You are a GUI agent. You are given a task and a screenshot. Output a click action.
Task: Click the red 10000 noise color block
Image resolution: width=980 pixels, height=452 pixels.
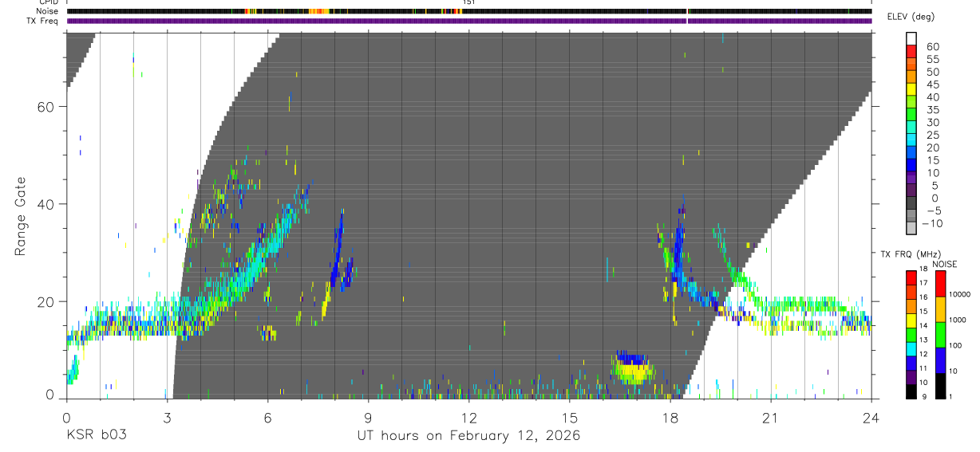(x=940, y=284)
